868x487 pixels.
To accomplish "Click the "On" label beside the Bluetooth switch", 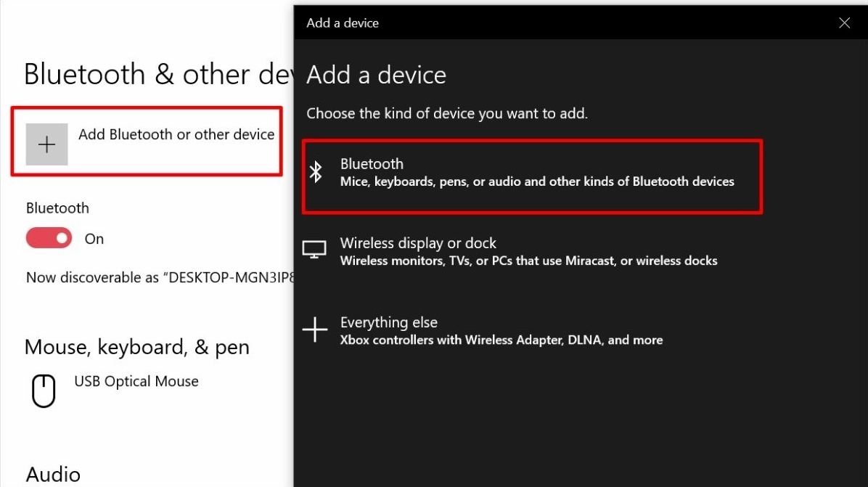I will (x=94, y=239).
